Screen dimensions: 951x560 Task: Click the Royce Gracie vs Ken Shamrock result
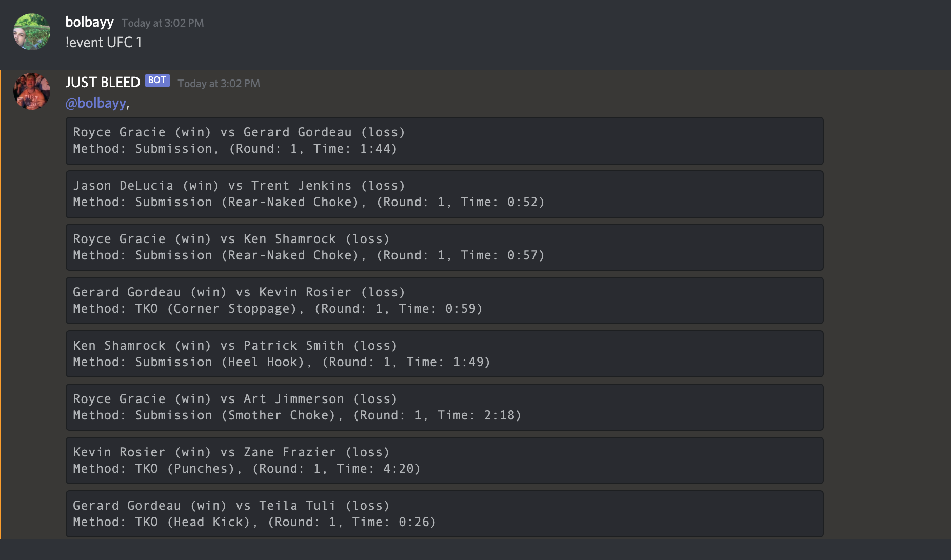tap(444, 247)
